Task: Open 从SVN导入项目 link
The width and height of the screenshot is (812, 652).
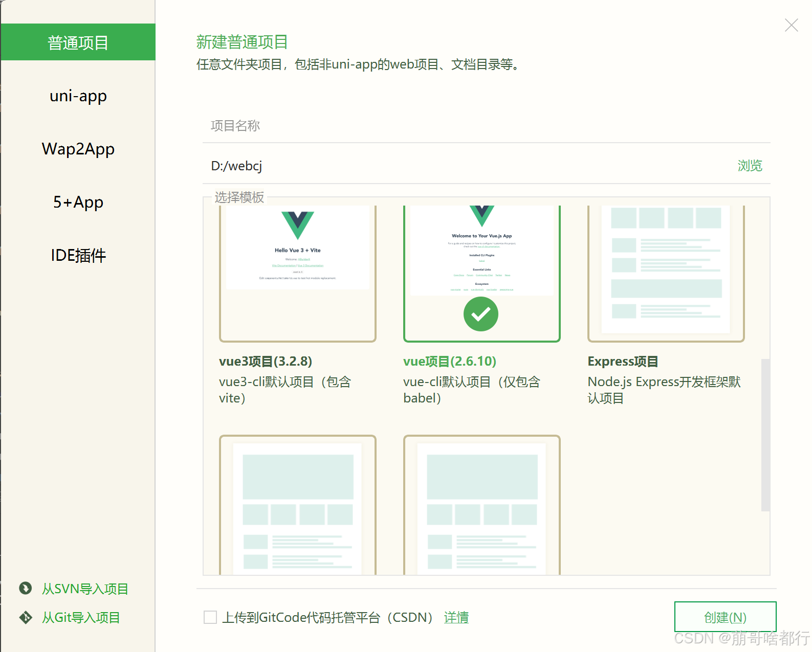Action: pos(85,589)
